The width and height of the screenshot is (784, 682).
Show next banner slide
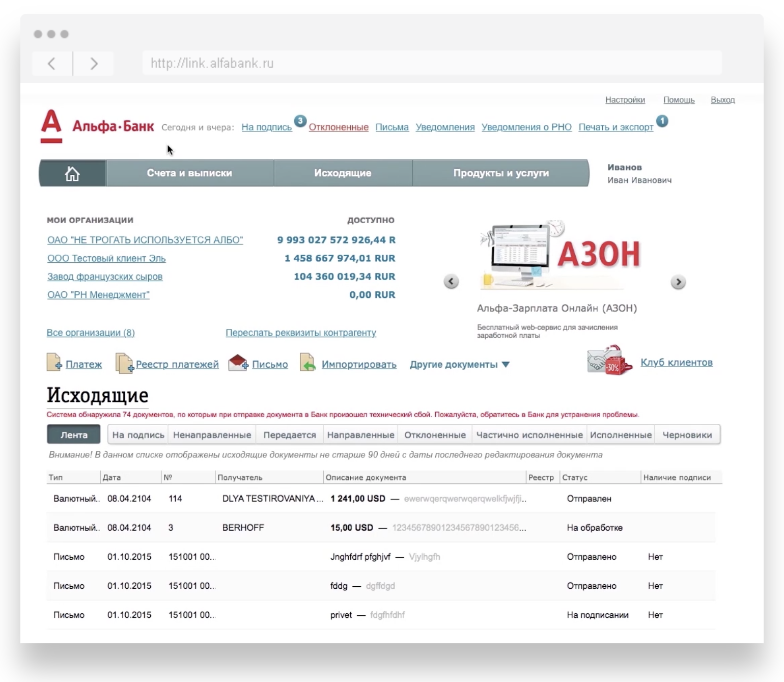click(678, 282)
